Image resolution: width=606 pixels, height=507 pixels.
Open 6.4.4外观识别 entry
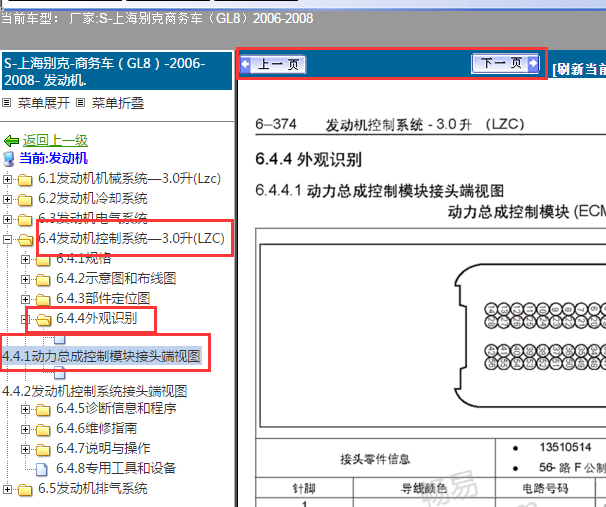[97, 318]
